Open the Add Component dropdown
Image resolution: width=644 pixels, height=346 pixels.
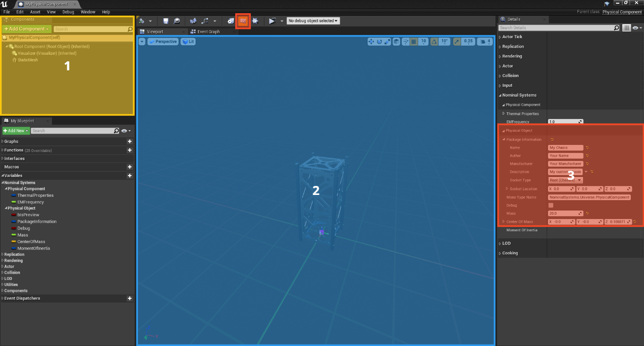pyautogui.click(x=26, y=29)
